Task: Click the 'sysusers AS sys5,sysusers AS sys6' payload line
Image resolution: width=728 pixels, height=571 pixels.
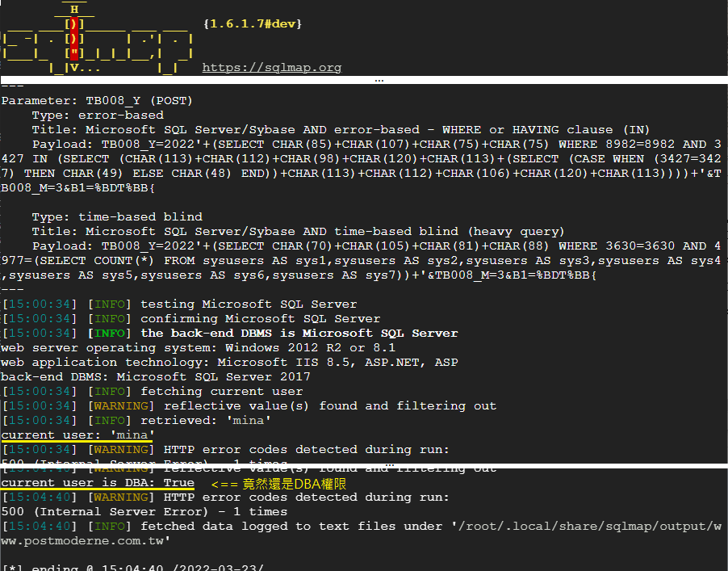Action: point(299,275)
